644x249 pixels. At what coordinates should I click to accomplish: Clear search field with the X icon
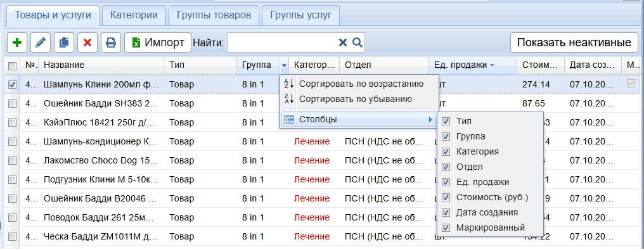coord(342,42)
